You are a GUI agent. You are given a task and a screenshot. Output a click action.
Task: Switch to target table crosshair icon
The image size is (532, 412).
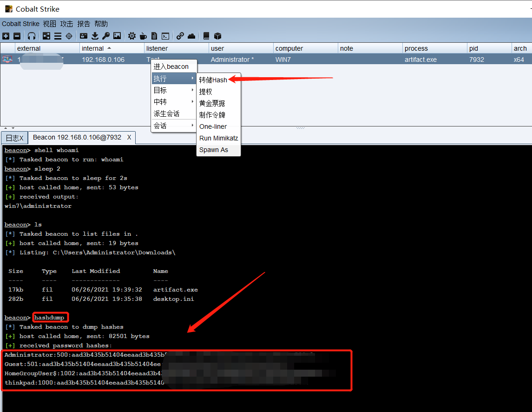[69, 36]
